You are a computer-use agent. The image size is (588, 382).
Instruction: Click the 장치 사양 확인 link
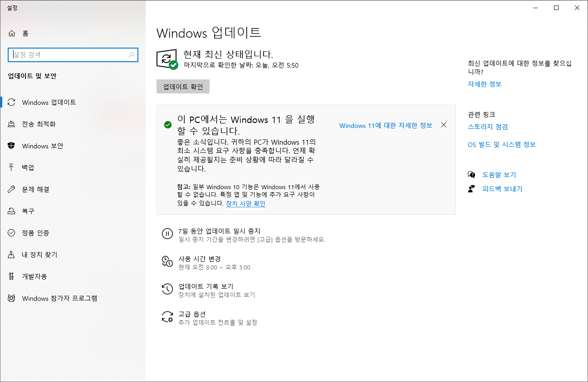coord(245,204)
